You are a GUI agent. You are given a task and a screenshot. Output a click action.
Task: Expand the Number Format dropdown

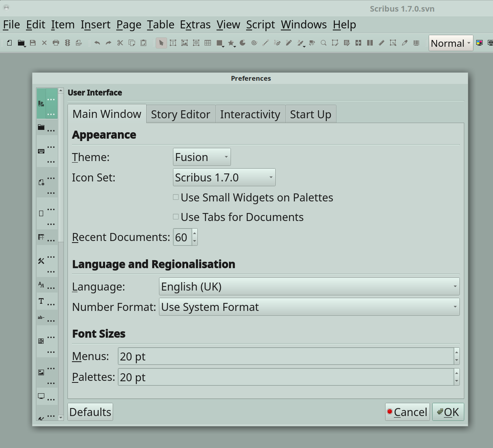[309, 307]
